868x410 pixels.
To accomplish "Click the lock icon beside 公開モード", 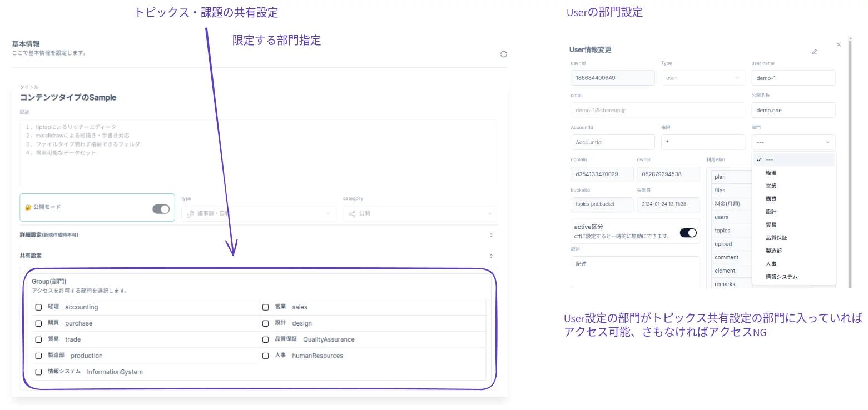I will click(28, 207).
